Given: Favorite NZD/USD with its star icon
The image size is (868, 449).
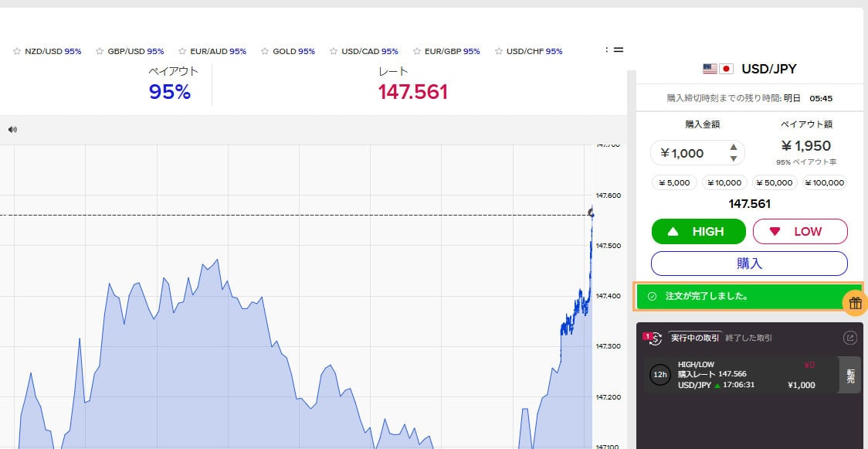Looking at the screenshot, I should (x=17, y=52).
